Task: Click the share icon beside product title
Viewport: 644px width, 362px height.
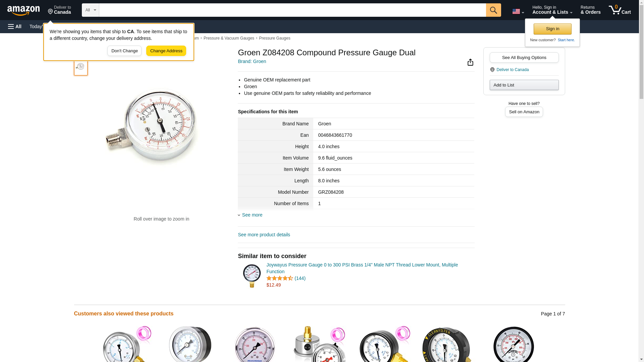Action: click(x=470, y=62)
